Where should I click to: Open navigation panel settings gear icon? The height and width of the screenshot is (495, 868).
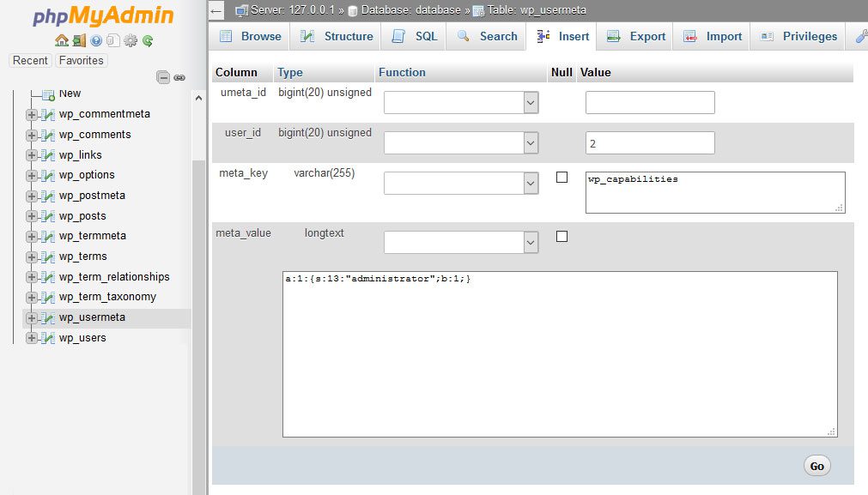131,40
